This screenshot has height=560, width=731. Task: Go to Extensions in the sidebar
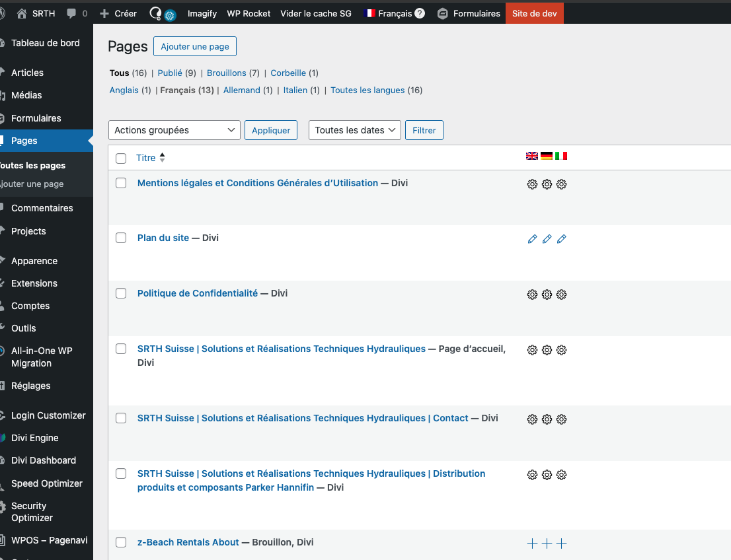pos(34,283)
